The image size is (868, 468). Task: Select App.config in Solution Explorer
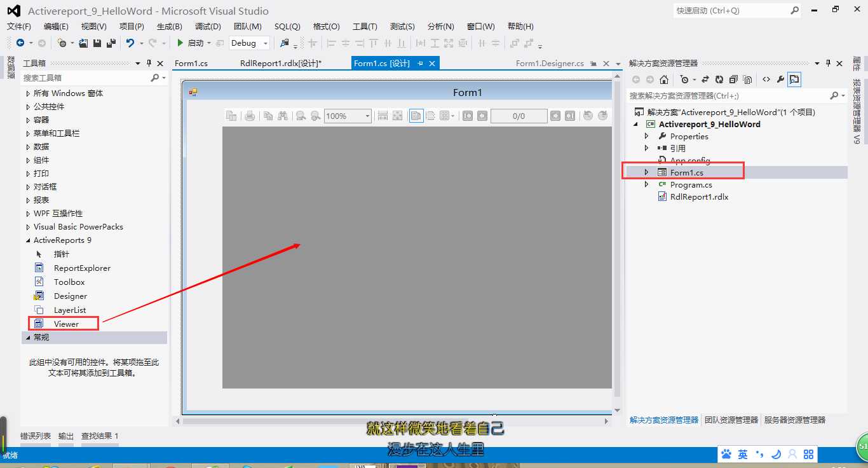[x=690, y=160]
